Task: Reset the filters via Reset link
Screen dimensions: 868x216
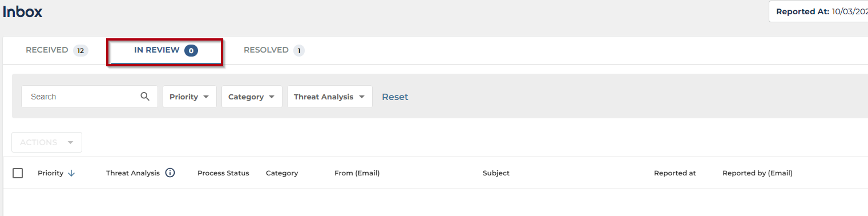Action: pos(395,97)
